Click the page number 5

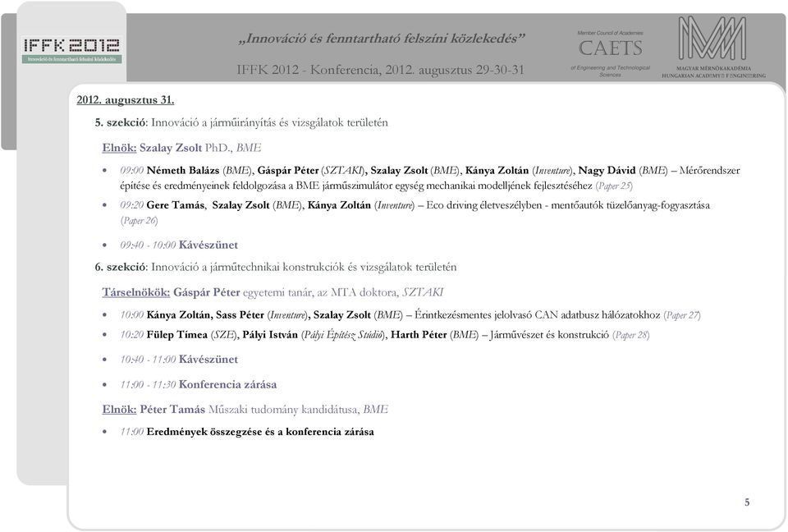(747, 502)
